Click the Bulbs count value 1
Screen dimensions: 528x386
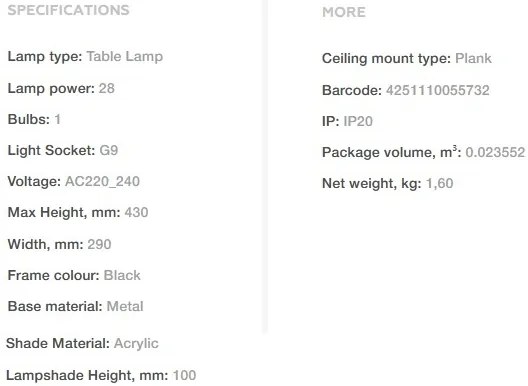(58, 119)
